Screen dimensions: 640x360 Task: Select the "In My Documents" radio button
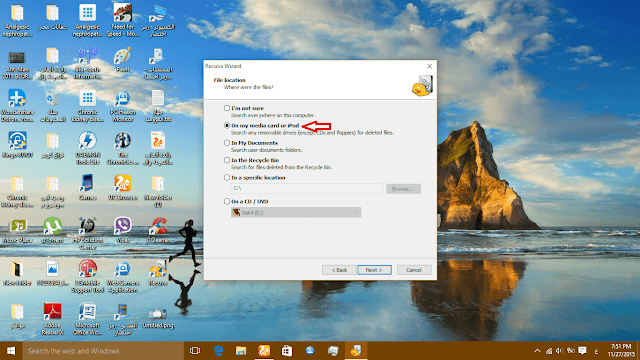[227, 143]
